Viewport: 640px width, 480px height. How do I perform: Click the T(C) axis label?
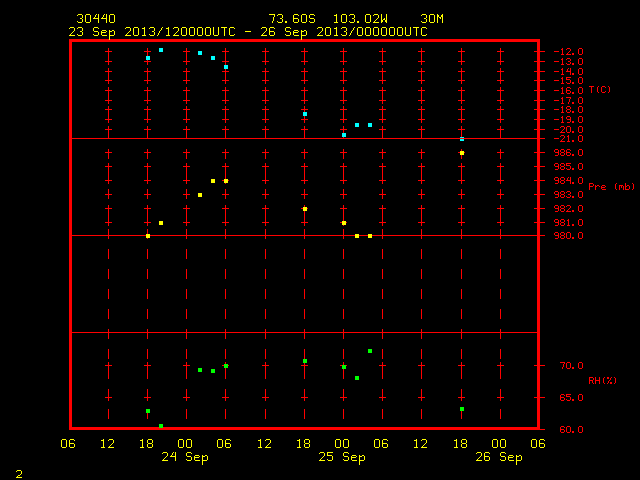[600, 90]
